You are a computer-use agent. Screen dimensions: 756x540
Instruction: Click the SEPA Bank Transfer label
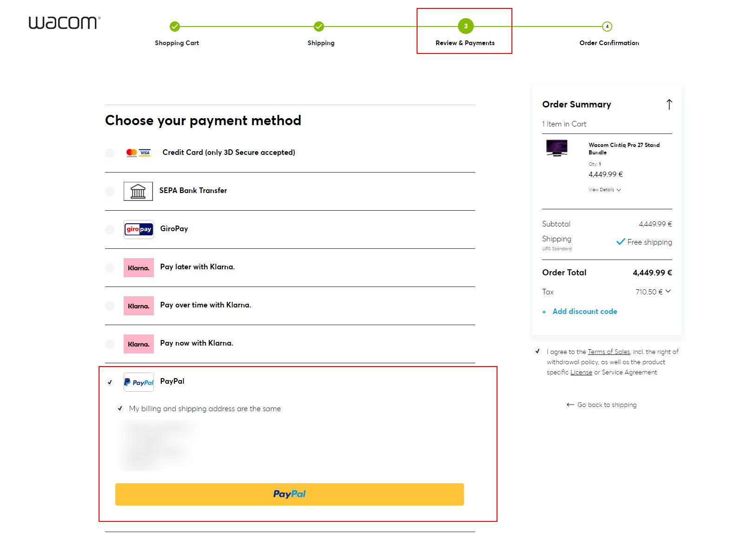(193, 191)
